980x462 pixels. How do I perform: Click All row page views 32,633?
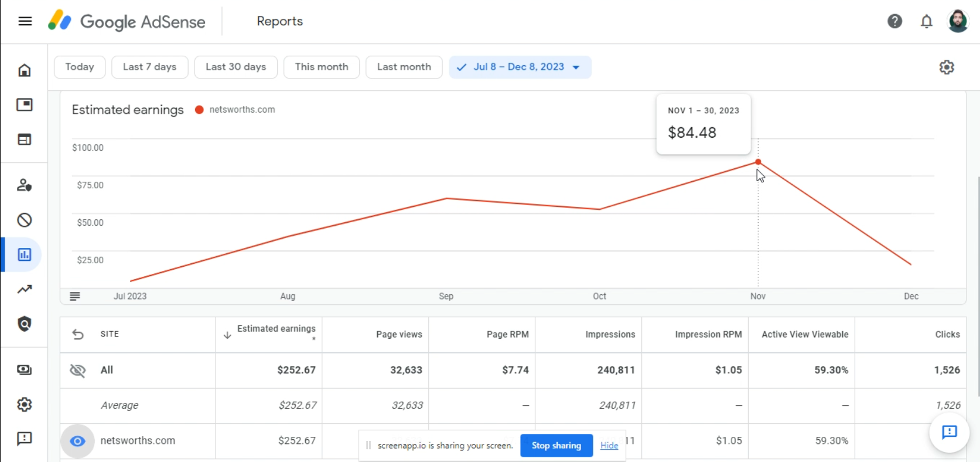tap(406, 370)
